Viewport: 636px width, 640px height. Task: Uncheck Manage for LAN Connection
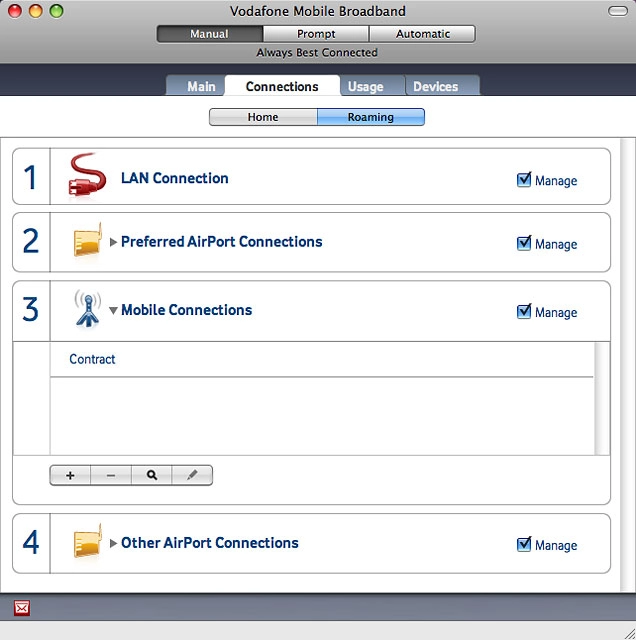click(524, 180)
